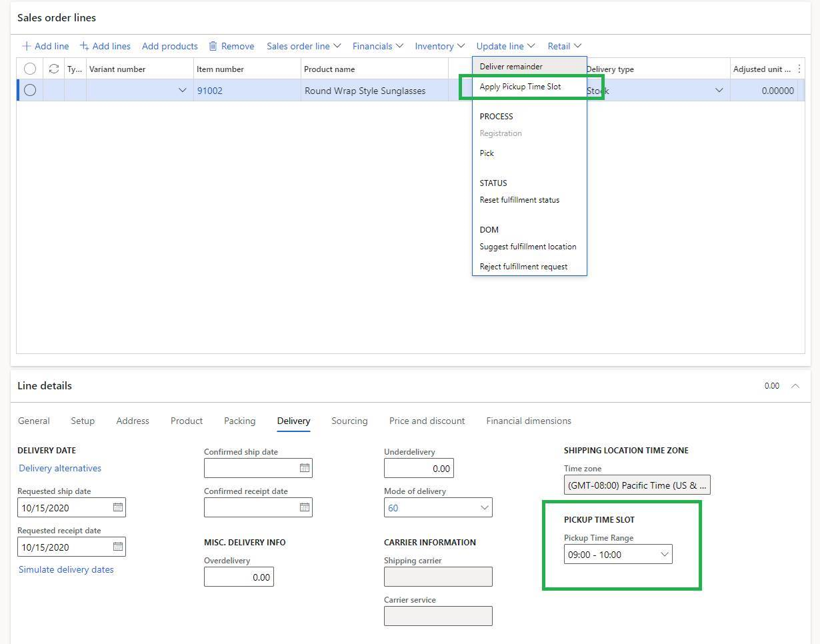
Task: Open the Confirmed ship date calendar picker
Action: tap(305, 468)
